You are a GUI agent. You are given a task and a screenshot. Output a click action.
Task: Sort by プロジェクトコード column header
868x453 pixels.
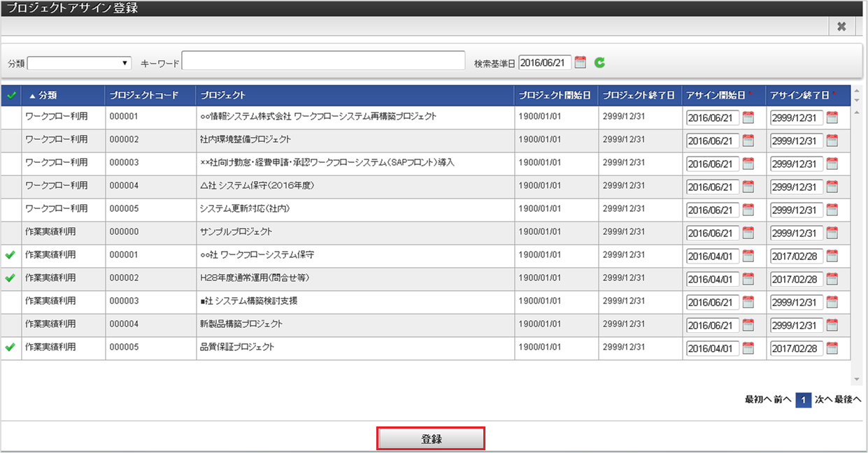pyautogui.click(x=144, y=95)
